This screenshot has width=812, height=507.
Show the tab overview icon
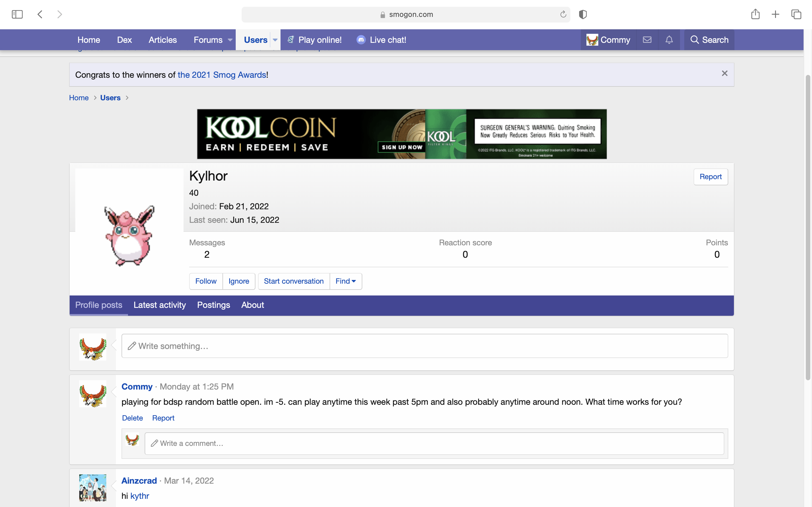click(796, 14)
